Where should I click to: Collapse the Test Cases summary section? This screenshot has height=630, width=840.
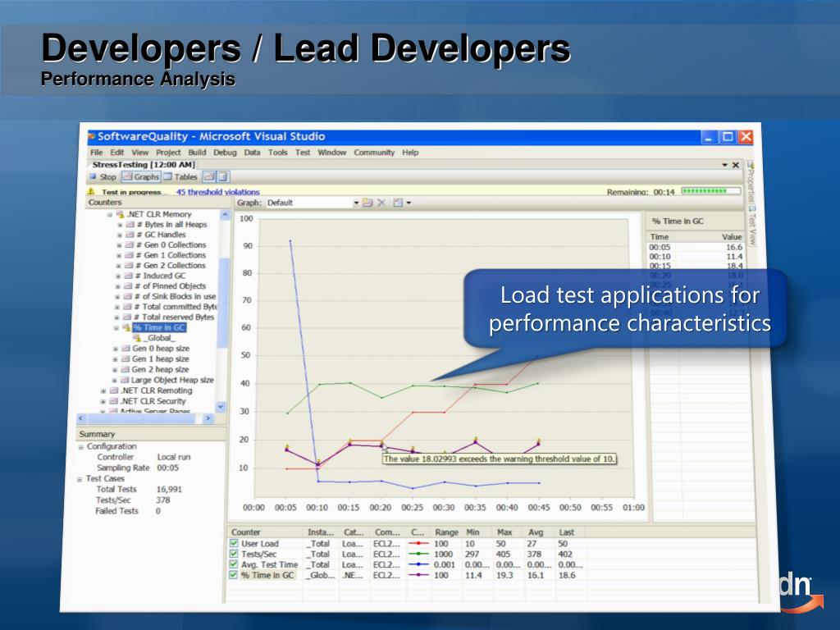click(x=80, y=479)
